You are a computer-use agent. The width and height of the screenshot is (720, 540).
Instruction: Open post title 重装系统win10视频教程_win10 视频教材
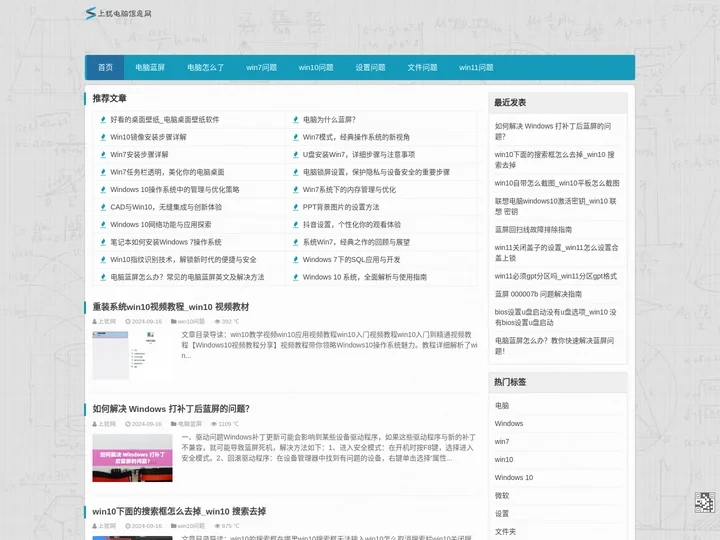coord(171,307)
